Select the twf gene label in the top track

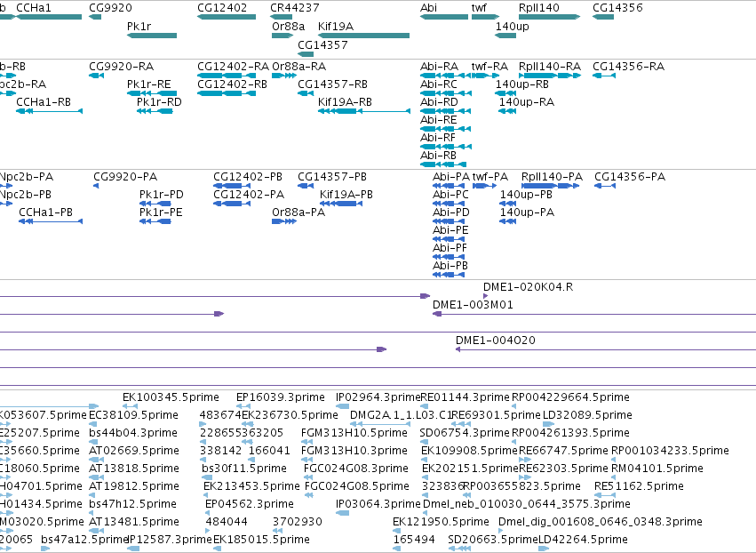click(479, 8)
